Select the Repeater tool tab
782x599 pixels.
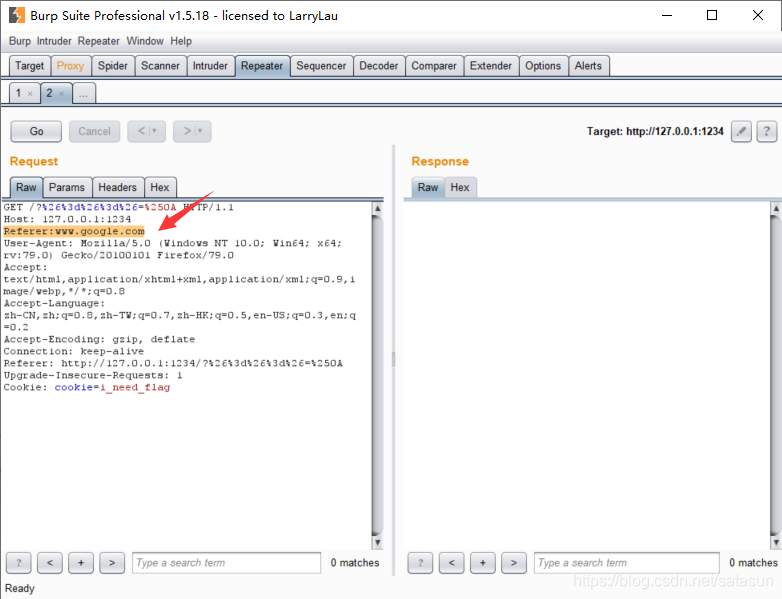(262, 66)
